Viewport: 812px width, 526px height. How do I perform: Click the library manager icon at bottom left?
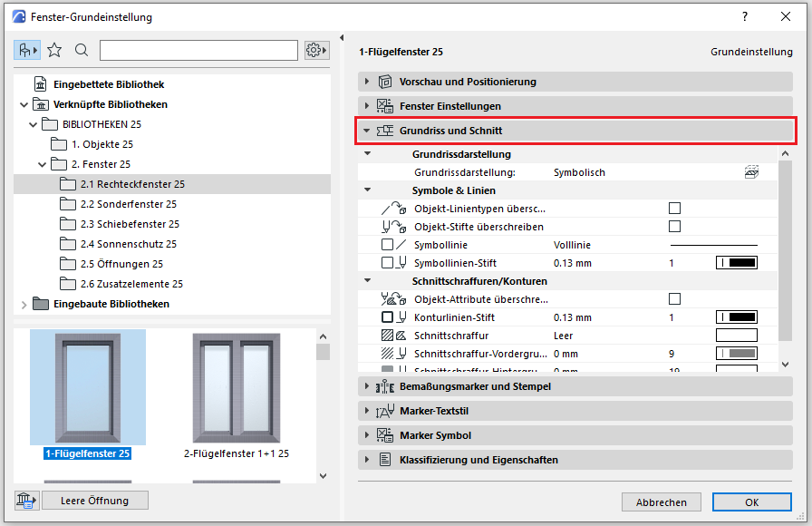click(x=27, y=501)
